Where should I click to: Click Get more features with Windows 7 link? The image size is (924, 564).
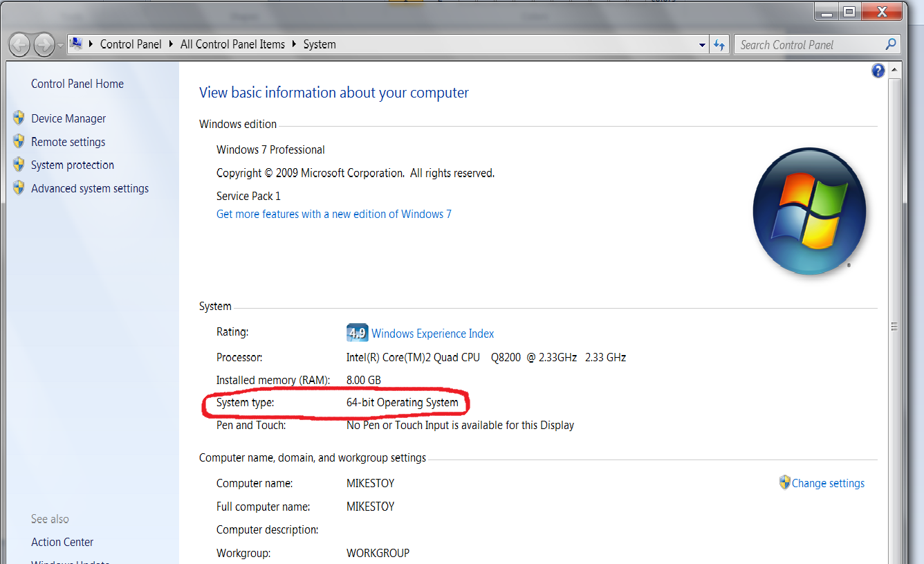tap(334, 214)
